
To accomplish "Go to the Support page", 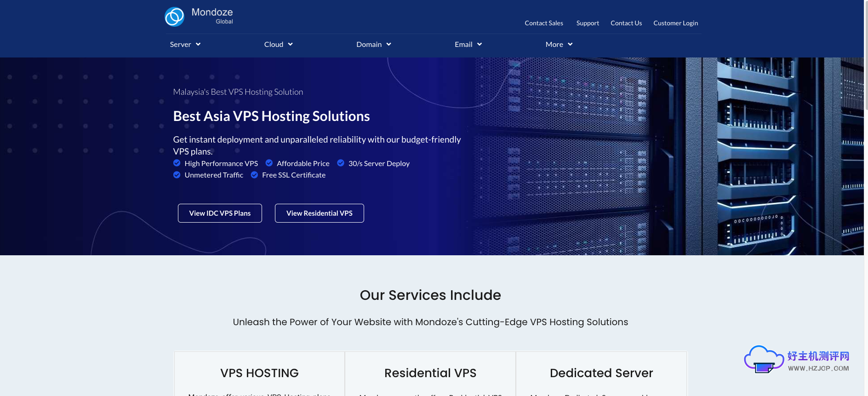I will 588,23.
